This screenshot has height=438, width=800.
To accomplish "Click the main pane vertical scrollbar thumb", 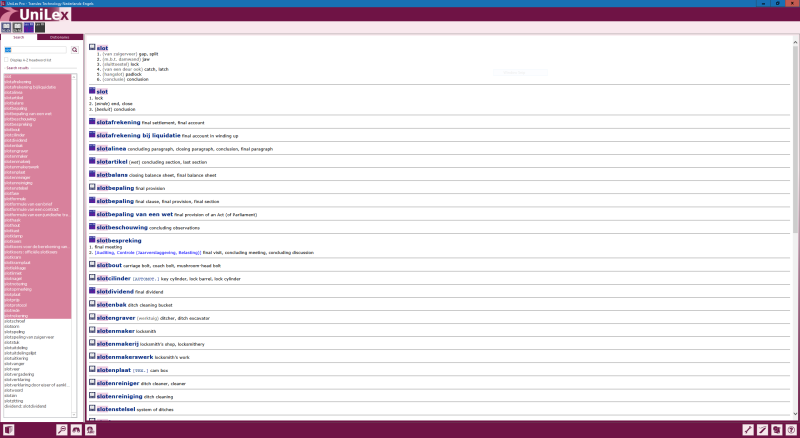I will pos(795,138).
